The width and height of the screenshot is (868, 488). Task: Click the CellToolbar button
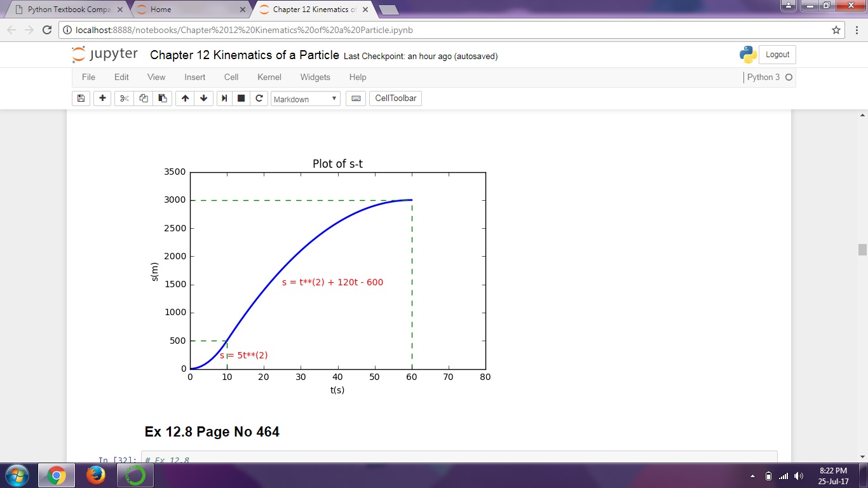pos(395,98)
